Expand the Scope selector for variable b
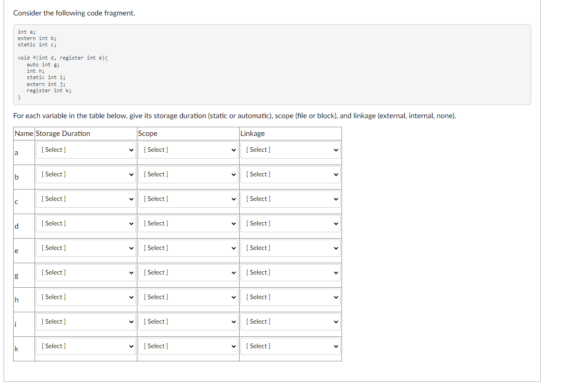588x385 pixels. 188,174
